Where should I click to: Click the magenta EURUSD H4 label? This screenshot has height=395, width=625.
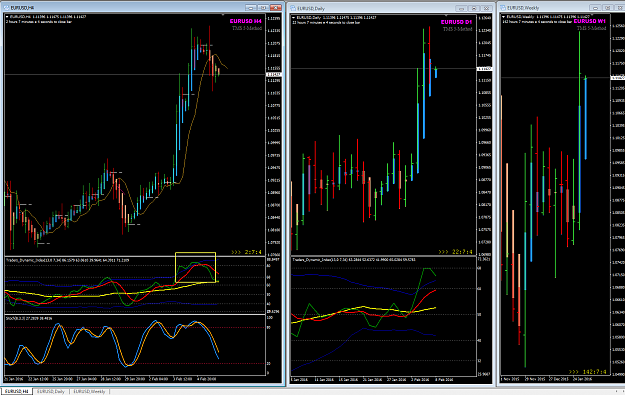[246, 21]
